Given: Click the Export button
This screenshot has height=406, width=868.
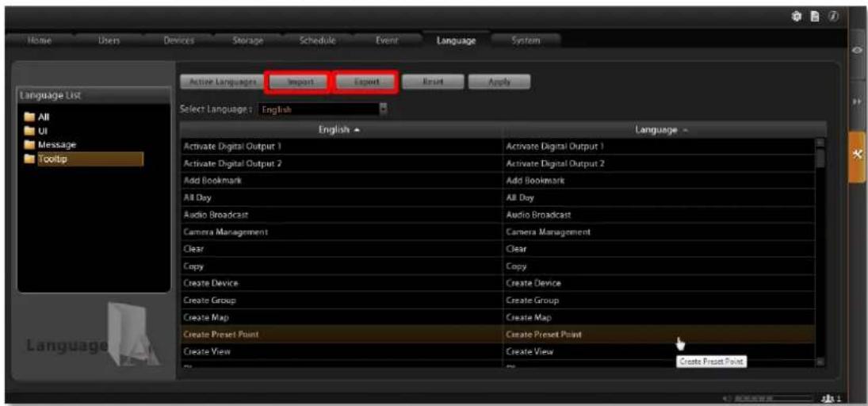Looking at the screenshot, I should coord(366,82).
